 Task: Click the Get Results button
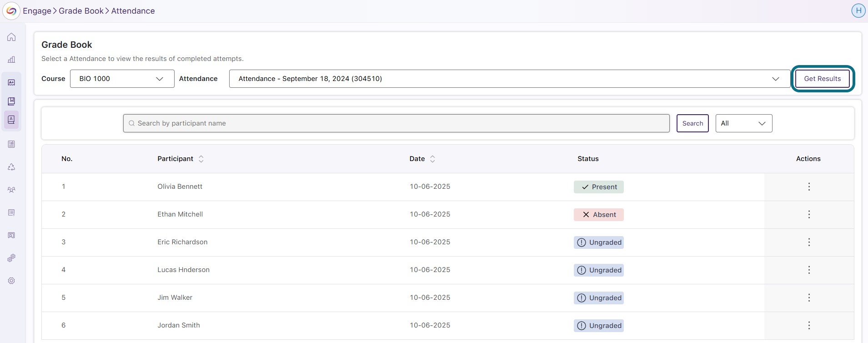[x=823, y=79]
